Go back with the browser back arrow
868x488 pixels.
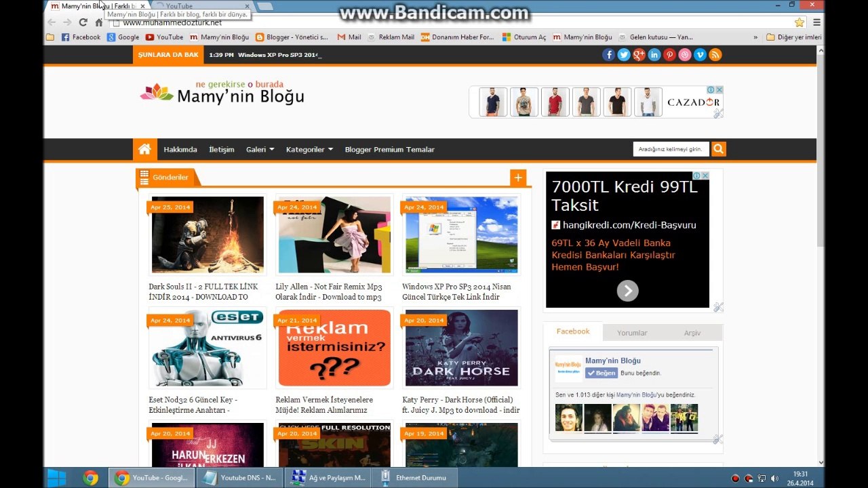point(52,22)
